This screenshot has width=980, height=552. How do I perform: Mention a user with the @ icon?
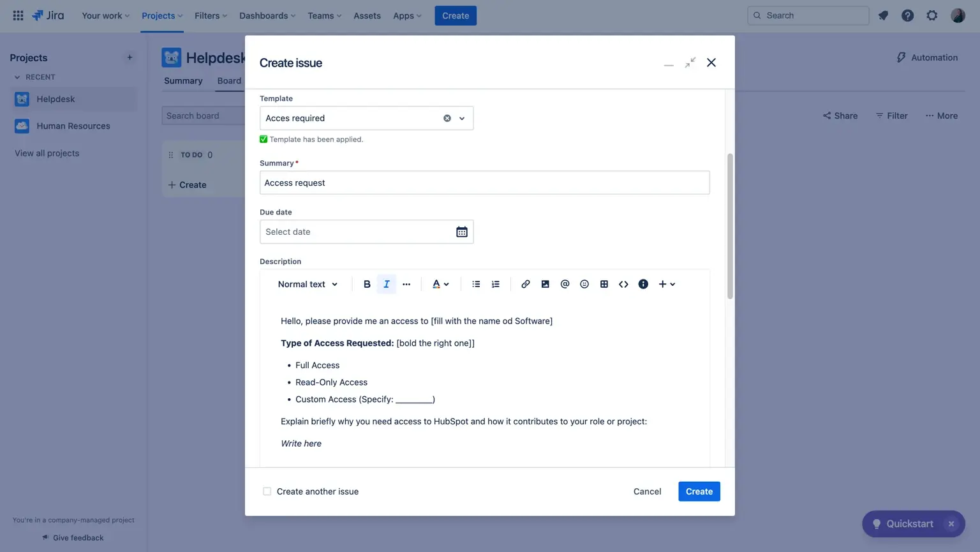[x=565, y=284]
